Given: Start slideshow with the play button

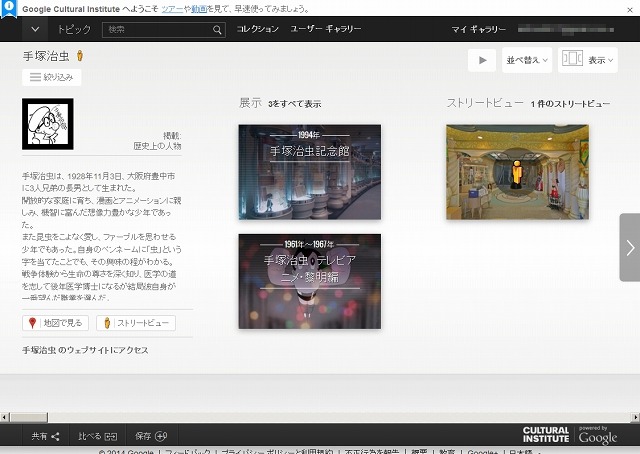Looking at the screenshot, I should click(482, 60).
